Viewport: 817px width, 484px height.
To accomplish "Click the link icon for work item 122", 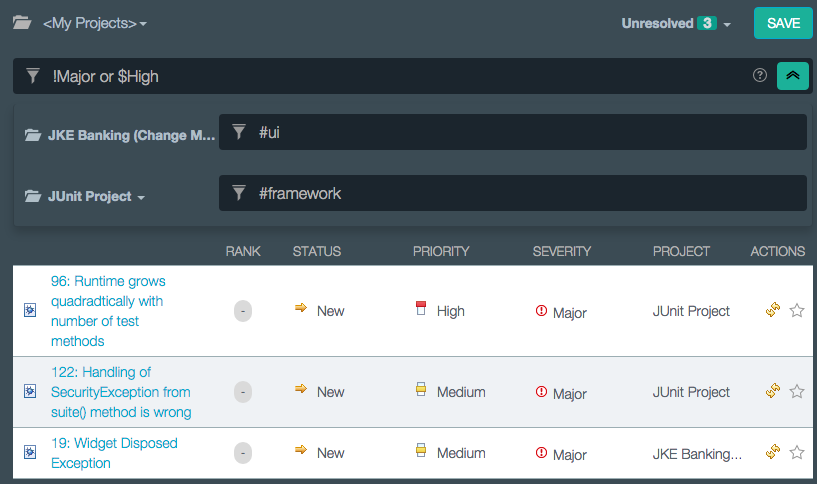I will 772,392.
